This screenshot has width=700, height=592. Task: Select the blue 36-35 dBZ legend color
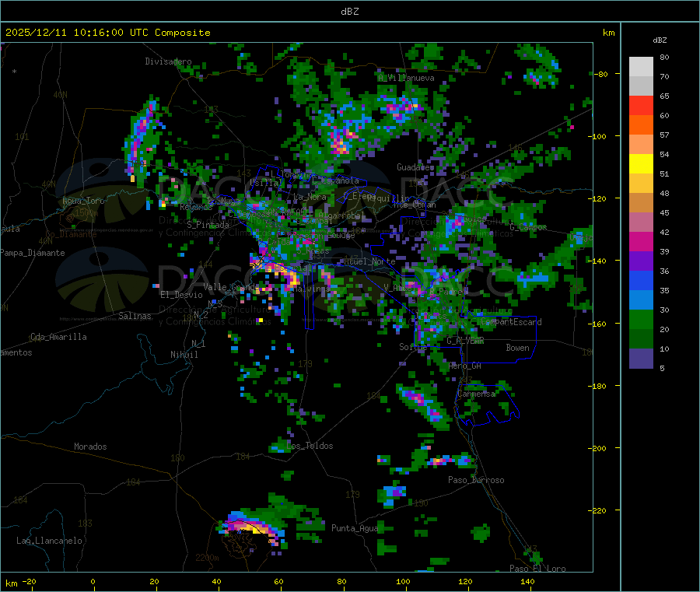(641, 280)
